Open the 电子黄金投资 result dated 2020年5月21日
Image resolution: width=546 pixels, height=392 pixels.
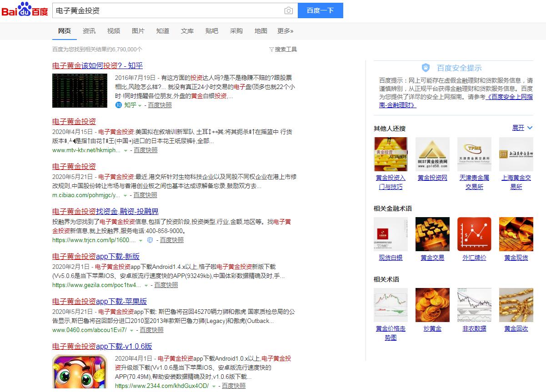coord(74,166)
